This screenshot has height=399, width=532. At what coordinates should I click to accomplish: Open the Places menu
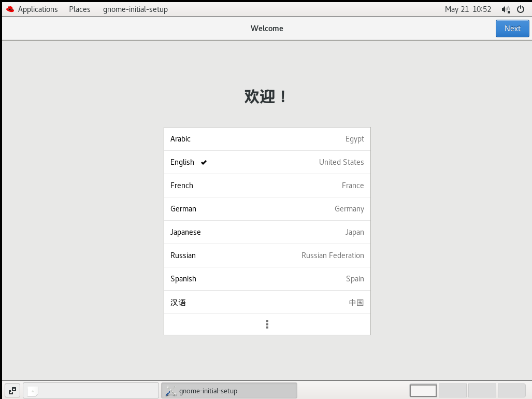(80, 9)
